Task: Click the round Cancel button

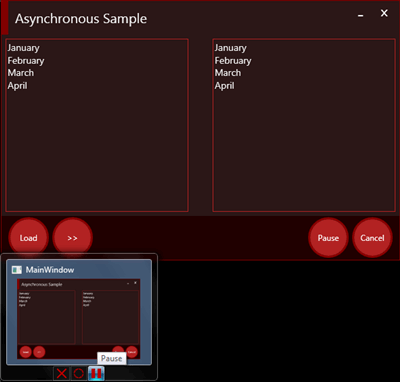Action: point(372,238)
